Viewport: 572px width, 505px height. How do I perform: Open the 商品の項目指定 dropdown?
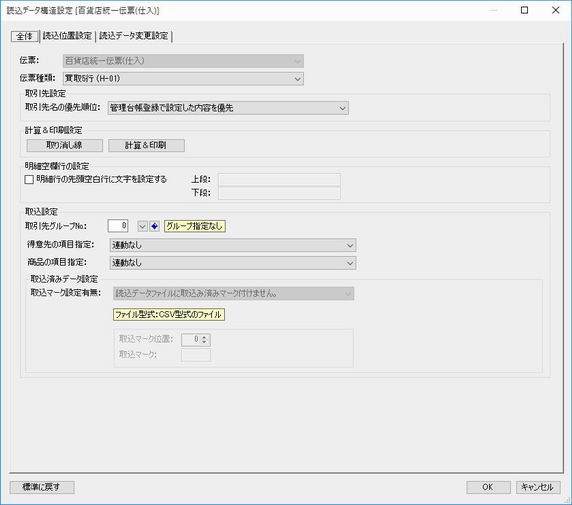tap(233, 263)
